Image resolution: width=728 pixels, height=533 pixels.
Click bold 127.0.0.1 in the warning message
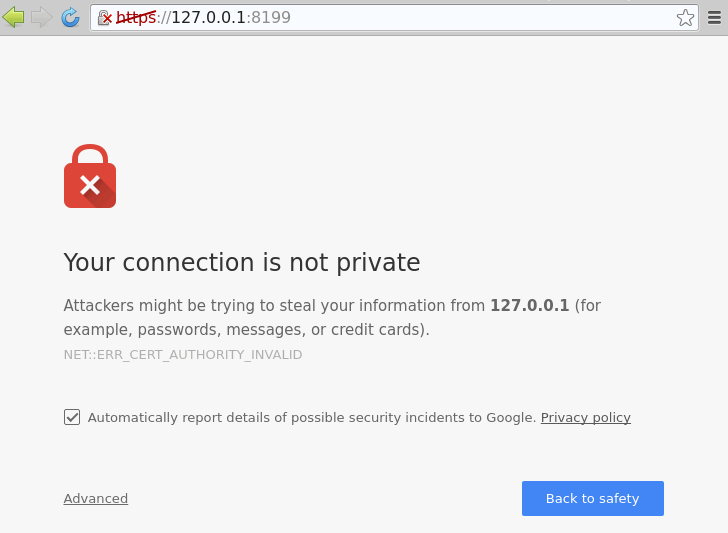[x=529, y=306]
